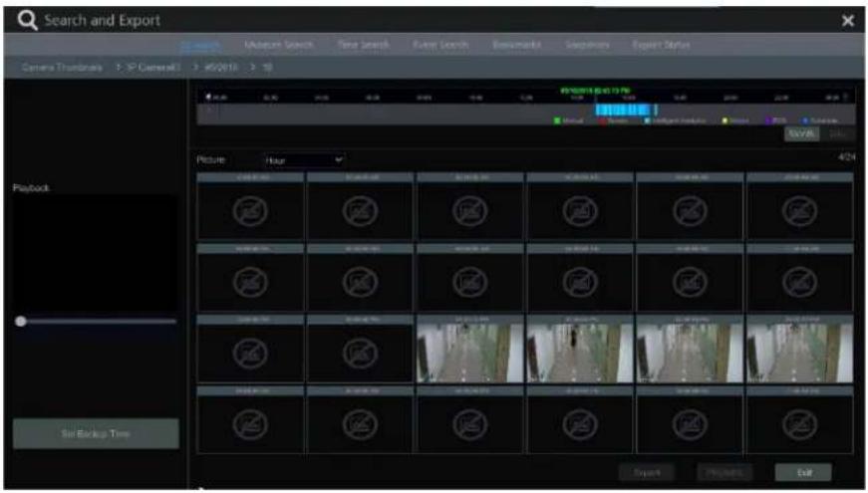Switch to the Time Search tab
Viewport: 868px width, 493px height.
[363, 45]
